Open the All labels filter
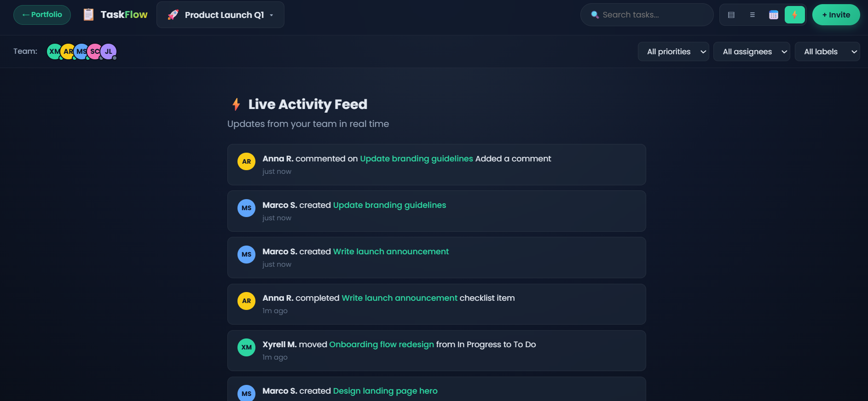The image size is (868, 401). click(827, 52)
